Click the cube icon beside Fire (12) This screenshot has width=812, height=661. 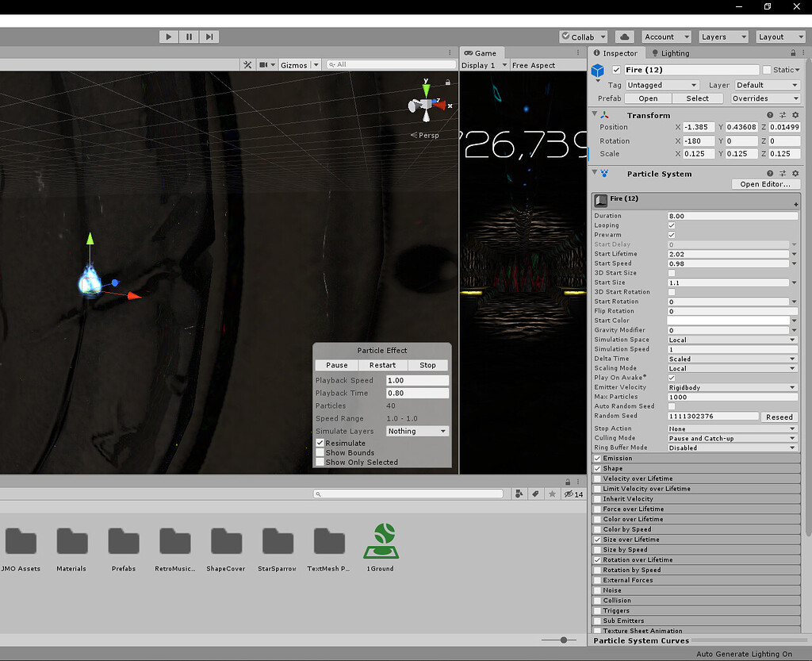point(597,71)
